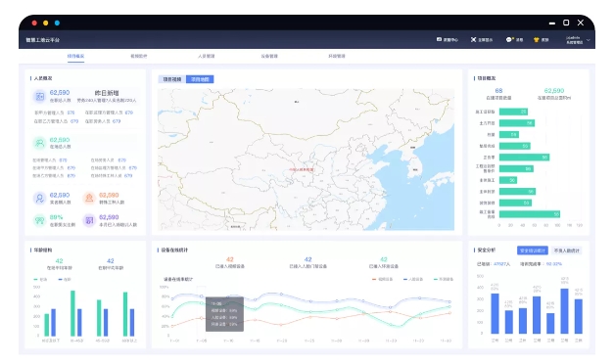Click the orange 62,590 special worker count
Screen dimensions: 614x364
point(109,195)
